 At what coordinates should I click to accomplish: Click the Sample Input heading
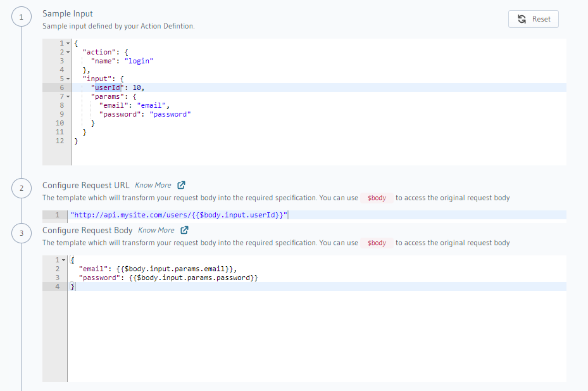(x=68, y=13)
